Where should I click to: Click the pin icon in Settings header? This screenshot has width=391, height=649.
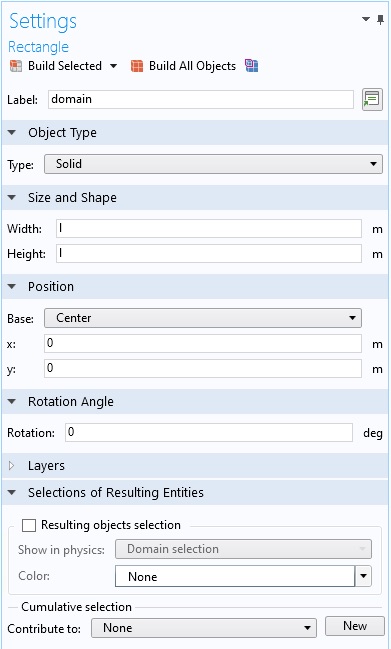click(x=380, y=19)
